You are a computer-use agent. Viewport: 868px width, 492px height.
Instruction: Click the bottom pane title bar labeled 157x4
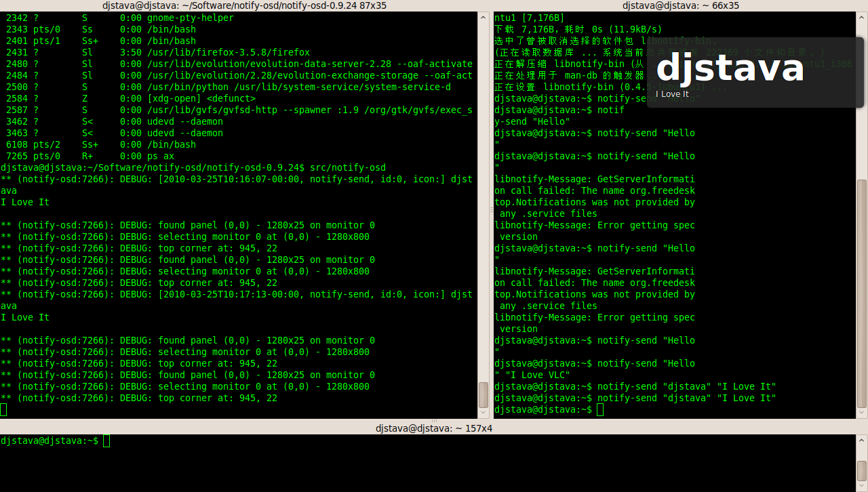coord(434,428)
